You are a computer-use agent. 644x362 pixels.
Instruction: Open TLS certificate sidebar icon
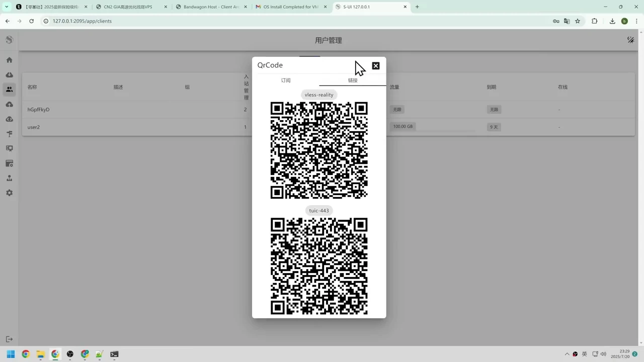[9, 148]
